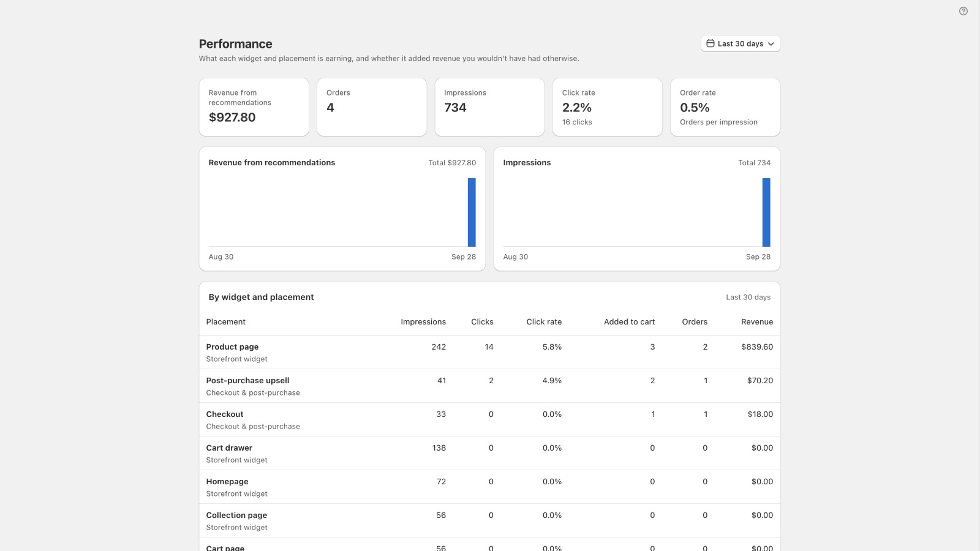
Task: Click the blue bar in Impressions chart
Action: [766, 212]
